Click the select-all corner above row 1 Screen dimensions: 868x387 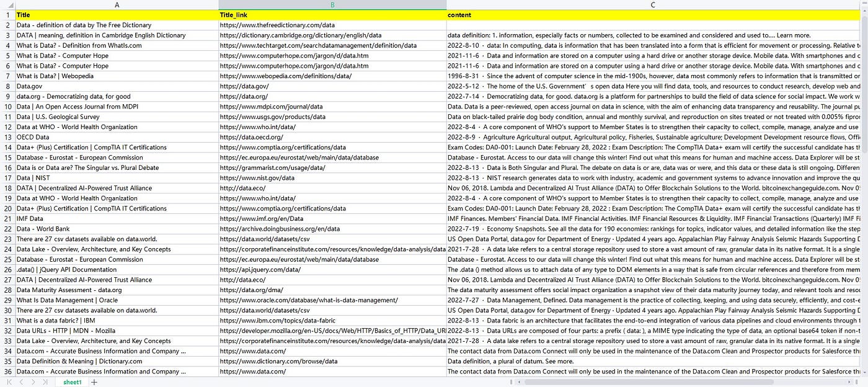click(7, 5)
